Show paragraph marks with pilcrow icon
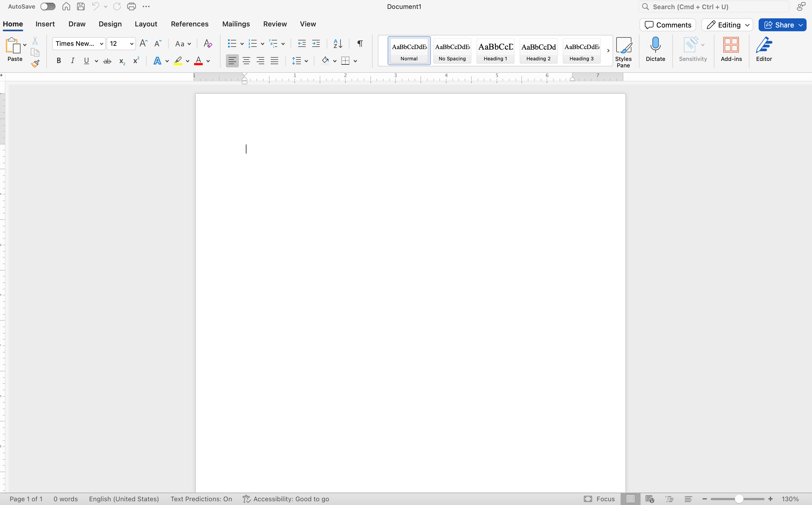The image size is (812, 505). pos(360,44)
